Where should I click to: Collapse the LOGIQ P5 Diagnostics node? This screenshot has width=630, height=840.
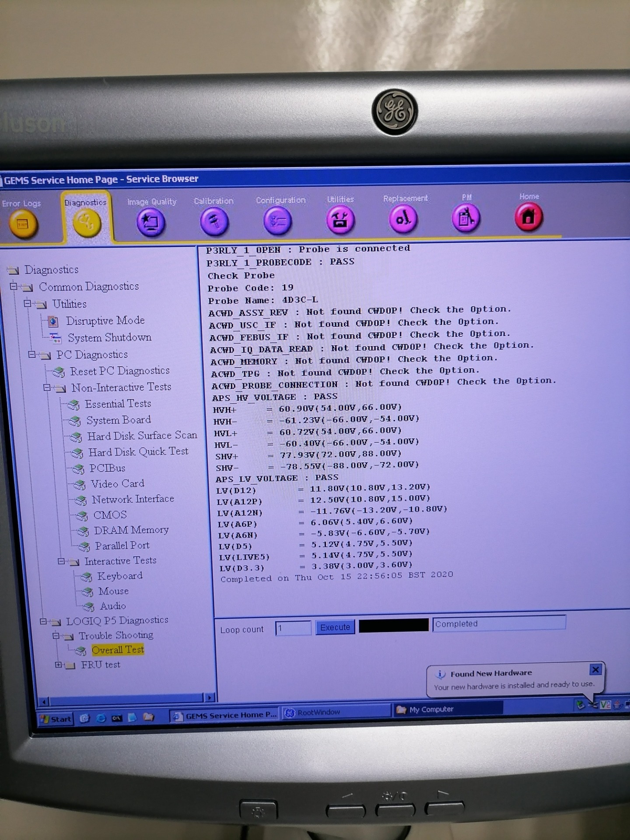[43, 621]
